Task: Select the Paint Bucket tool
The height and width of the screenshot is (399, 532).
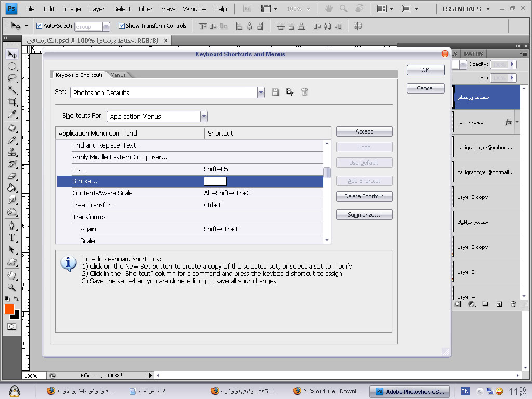Action: click(x=12, y=188)
